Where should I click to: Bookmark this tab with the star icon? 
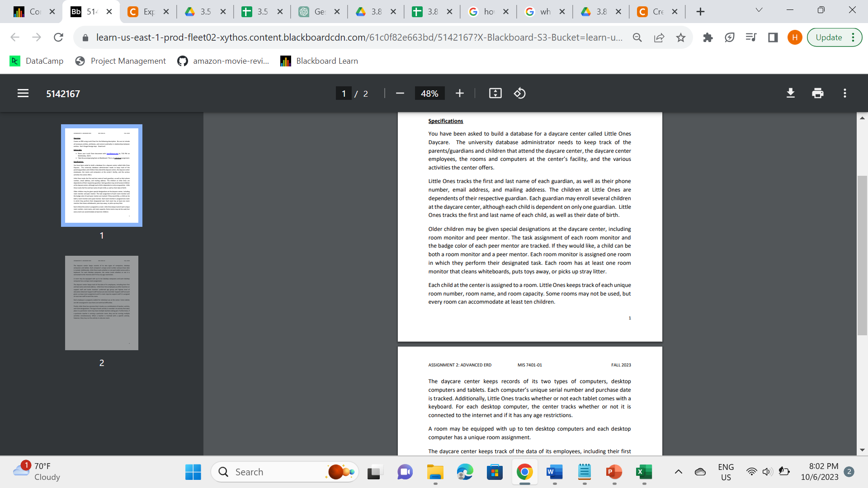tap(681, 38)
